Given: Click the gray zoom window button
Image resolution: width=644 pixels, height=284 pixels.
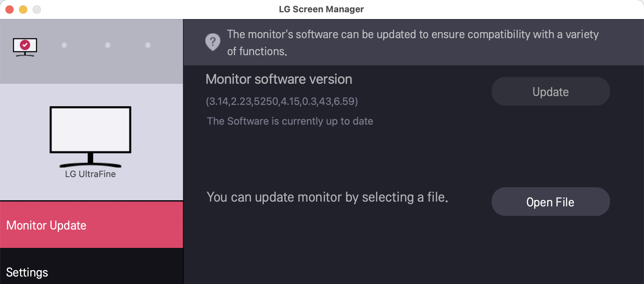Looking at the screenshot, I should tap(37, 10).
